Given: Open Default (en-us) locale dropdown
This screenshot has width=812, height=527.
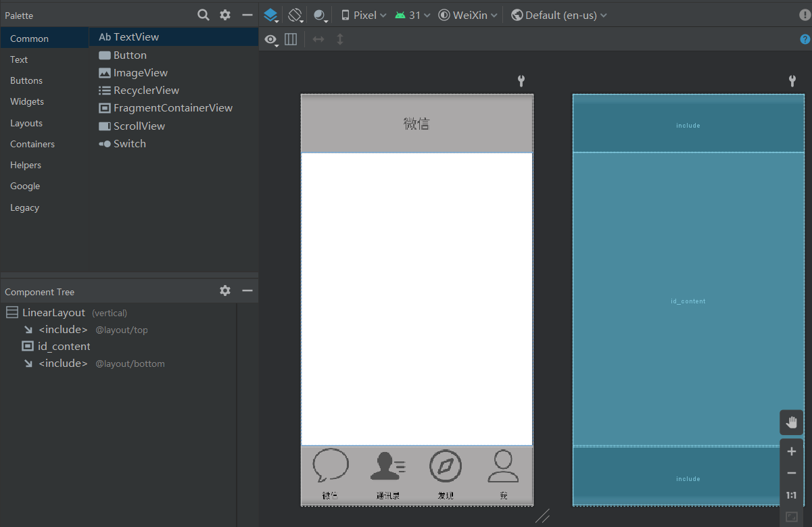Looking at the screenshot, I should coord(559,15).
